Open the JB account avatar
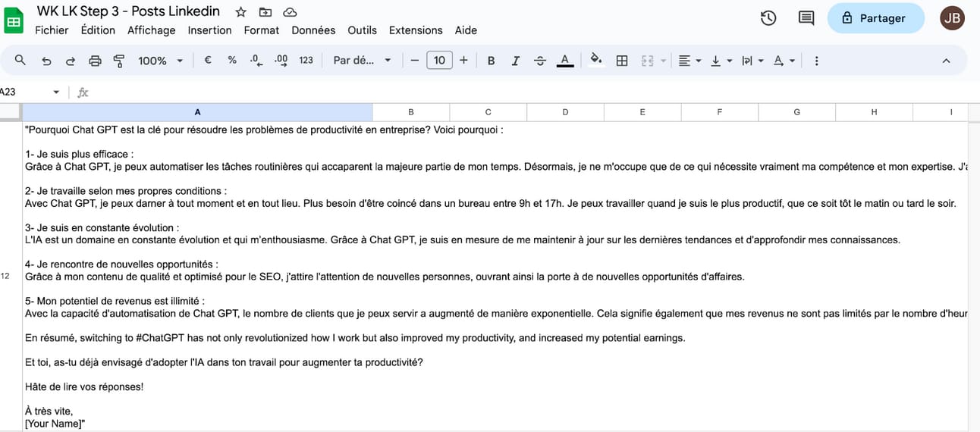Image resolution: width=980 pixels, height=432 pixels. 952,17
